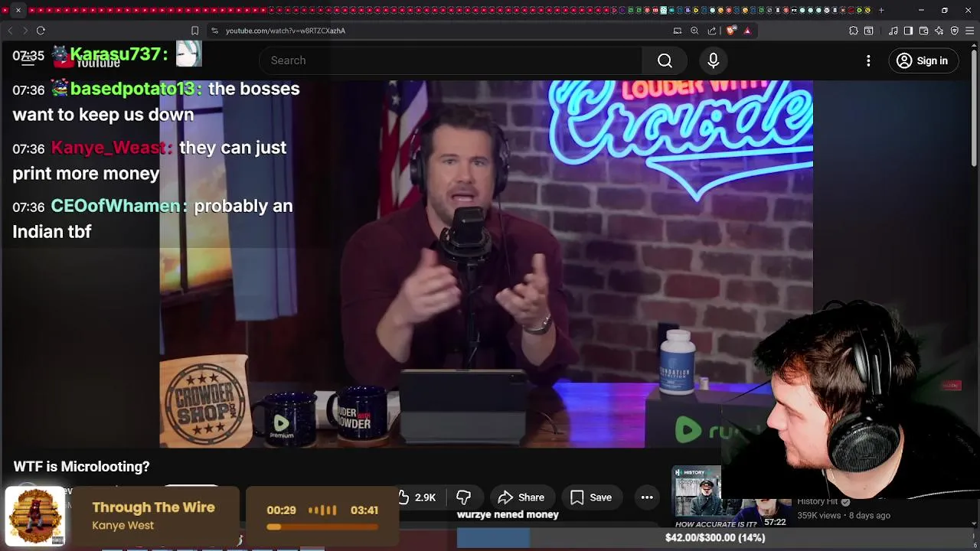Open Leo AI sparkle icon
Viewport: 980px width, 551px height.
pos(939,31)
